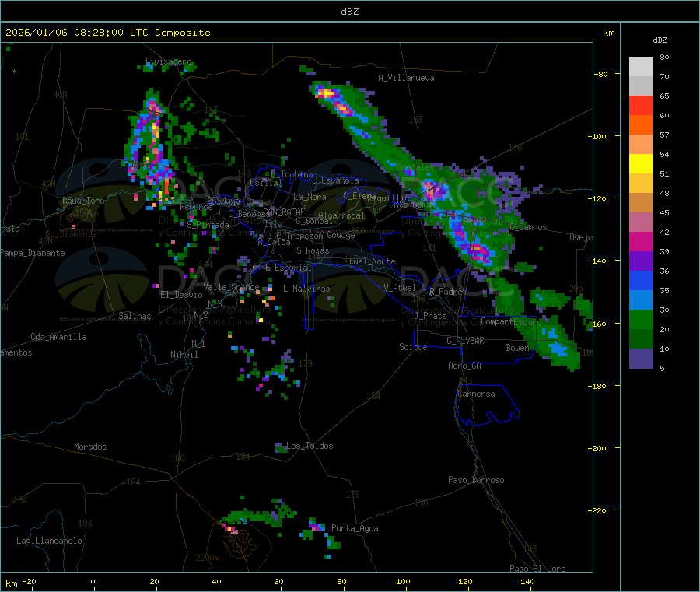
Task: Click the S_Rosas map label
Action: coord(313,250)
